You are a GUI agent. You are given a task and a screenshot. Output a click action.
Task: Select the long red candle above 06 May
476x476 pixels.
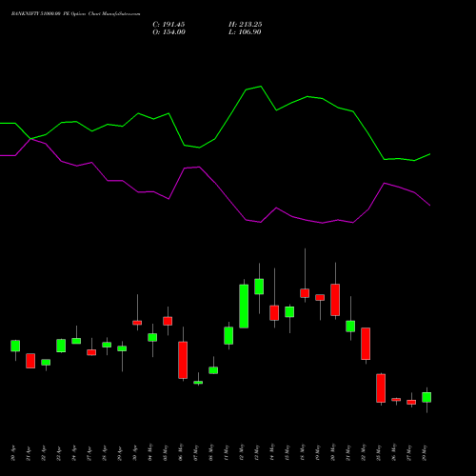click(x=183, y=360)
